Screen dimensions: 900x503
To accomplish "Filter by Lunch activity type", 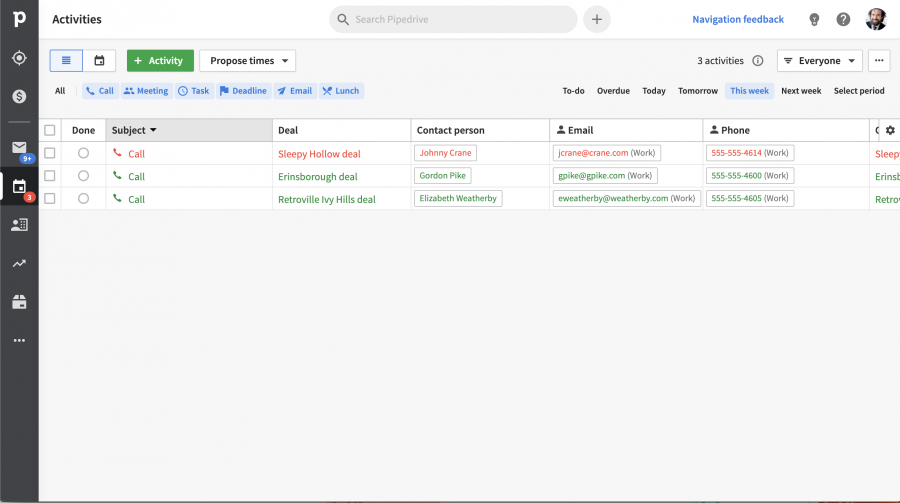I will pos(341,91).
